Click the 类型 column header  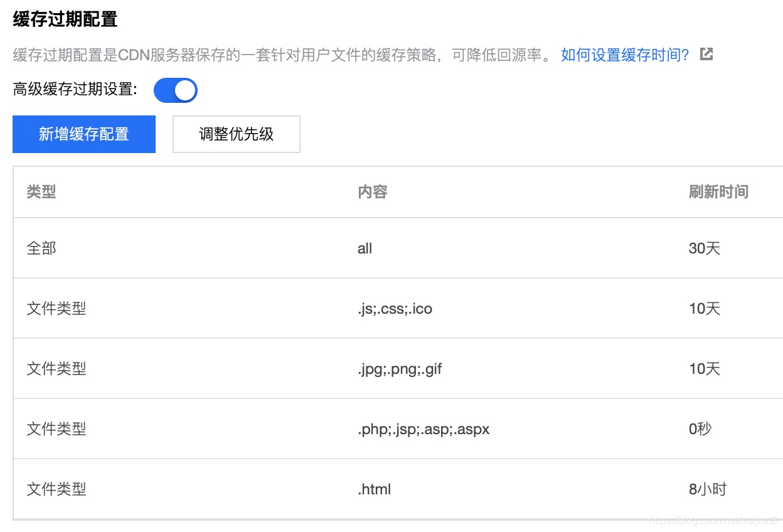click(x=41, y=192)
